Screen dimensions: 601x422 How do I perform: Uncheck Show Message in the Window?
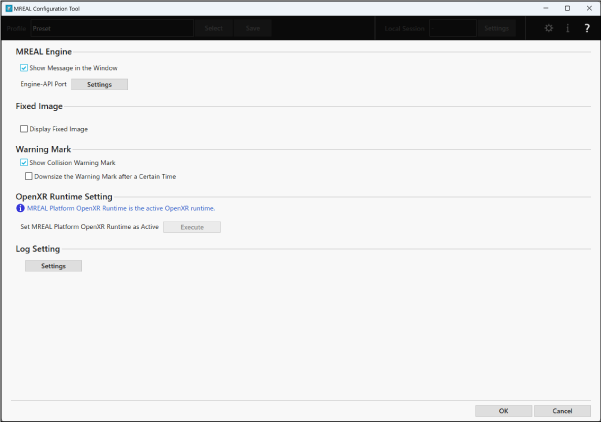(x=24, y=68)
